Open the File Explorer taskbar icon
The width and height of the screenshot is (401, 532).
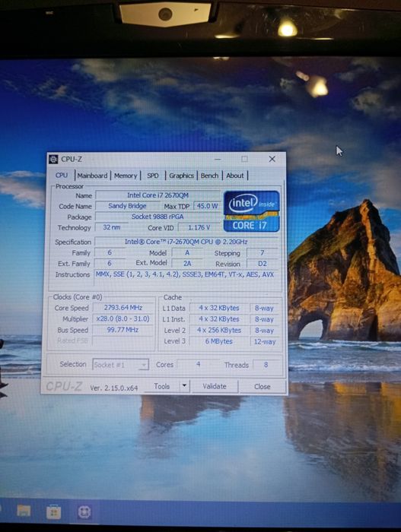tap(24, 511)
